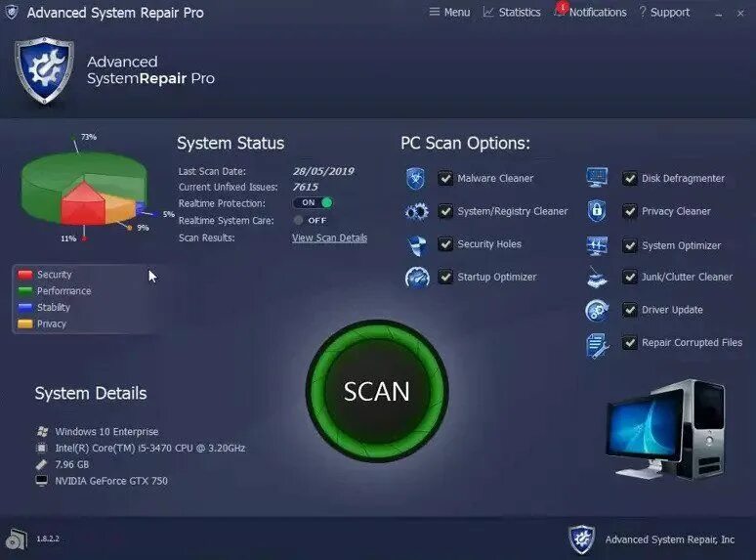This screenshot has width=756, height=560.
Task: Click the desktop computer illustration
Action: click(666, 430)
